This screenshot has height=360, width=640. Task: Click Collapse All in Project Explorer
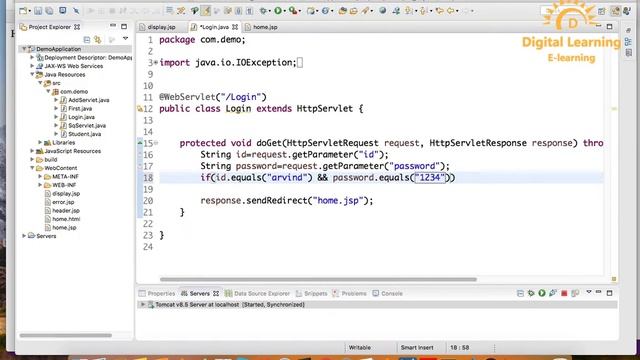[x=87, y=40]
